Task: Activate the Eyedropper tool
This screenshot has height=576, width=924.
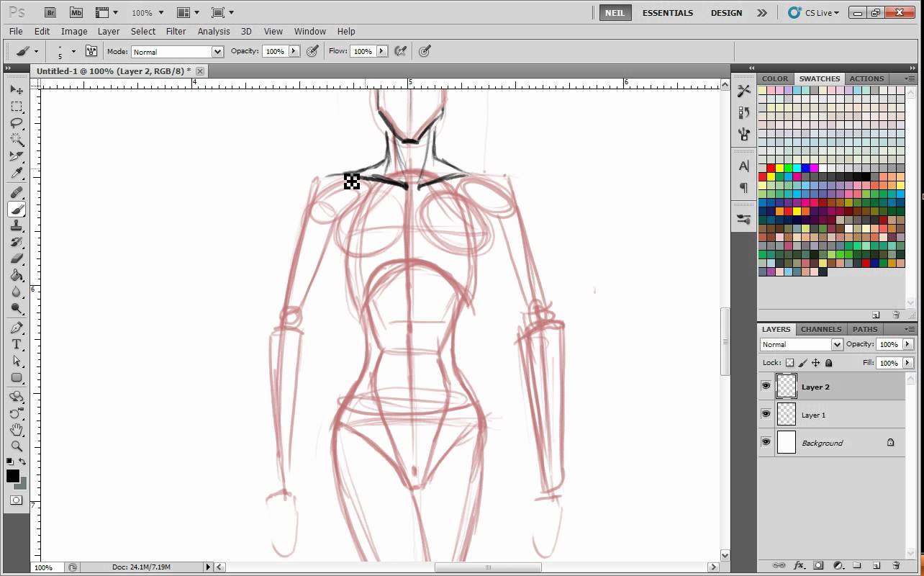Action: click(x=17, y=173)
